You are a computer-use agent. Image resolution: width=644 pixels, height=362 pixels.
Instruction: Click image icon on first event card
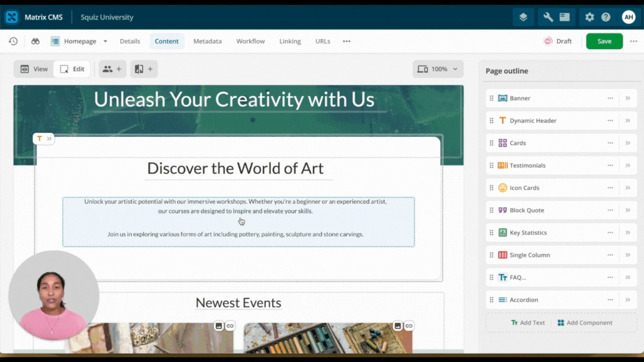[x=219, y=326]
